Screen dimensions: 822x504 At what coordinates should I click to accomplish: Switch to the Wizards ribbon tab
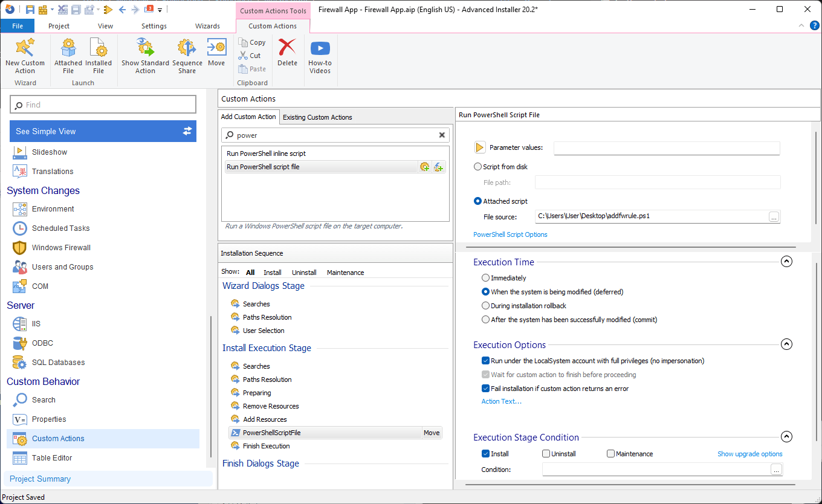coord(207,26)
